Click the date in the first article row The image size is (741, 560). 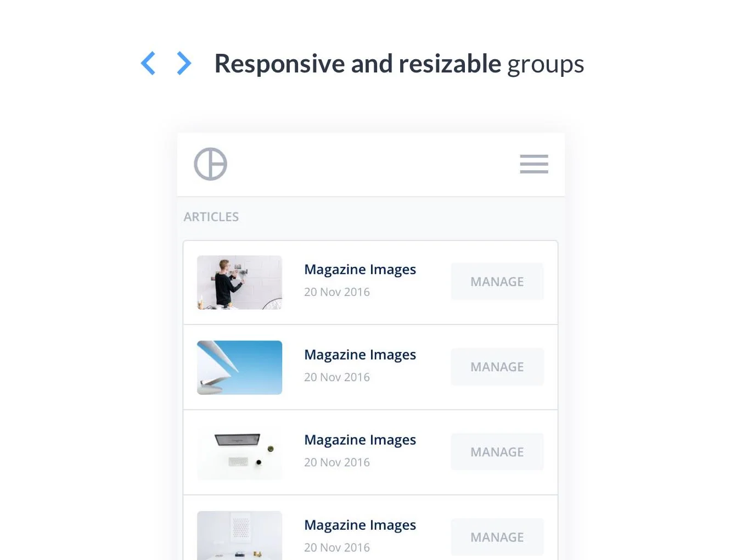tap(337, 292)
